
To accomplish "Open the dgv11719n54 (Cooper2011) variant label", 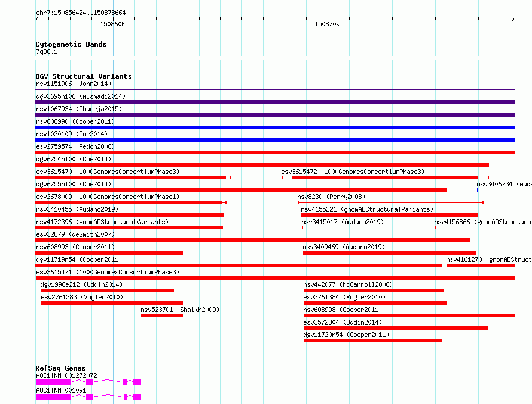I will [79, 259].
